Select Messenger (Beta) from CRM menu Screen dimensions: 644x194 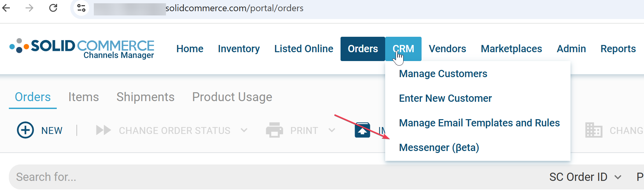click(439, 148)
